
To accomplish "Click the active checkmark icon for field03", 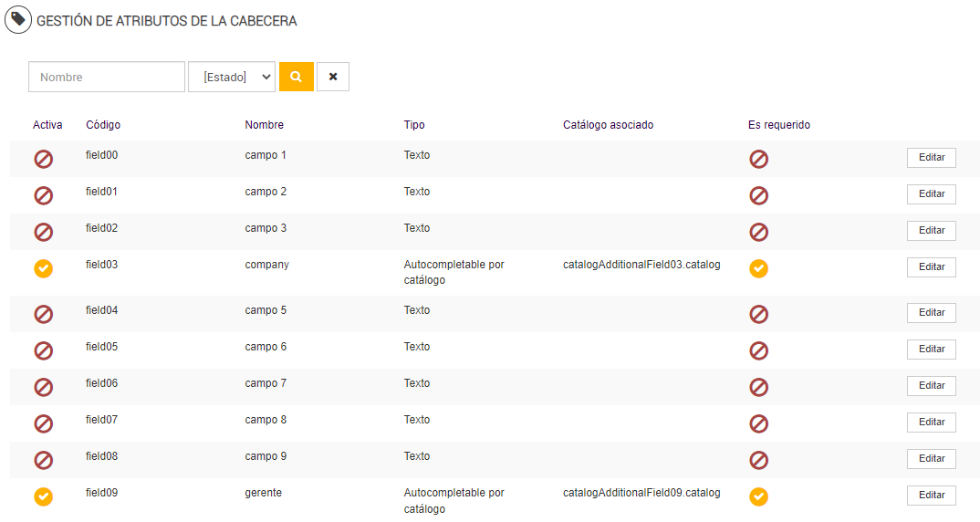I will 43,268.
